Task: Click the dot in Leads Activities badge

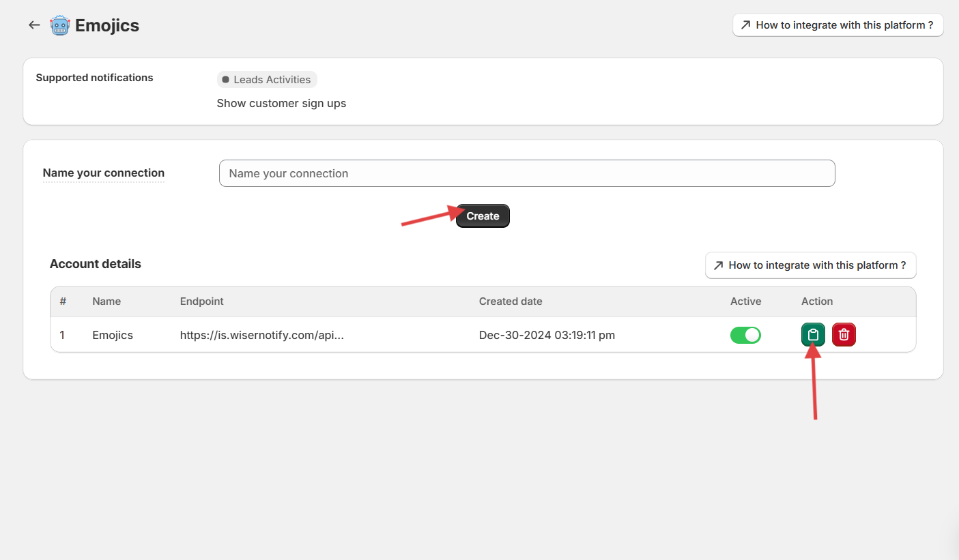Action: coord(226,80)
